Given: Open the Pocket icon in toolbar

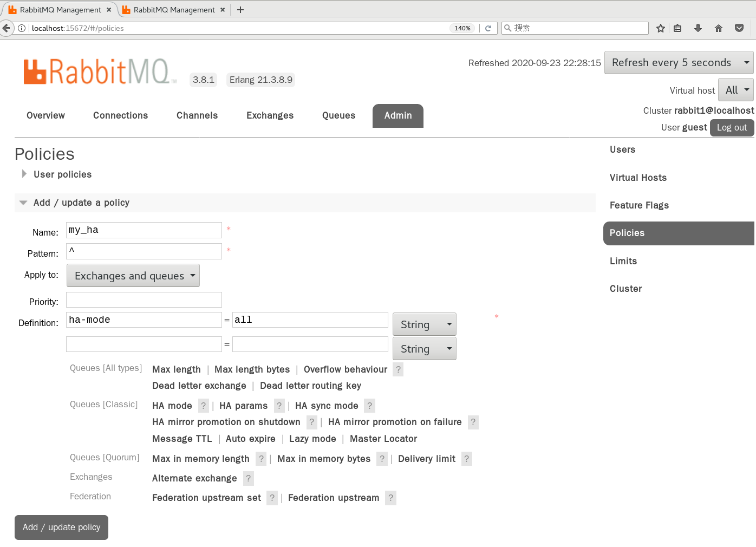Looking at the screenshot, I should [739, 28].
